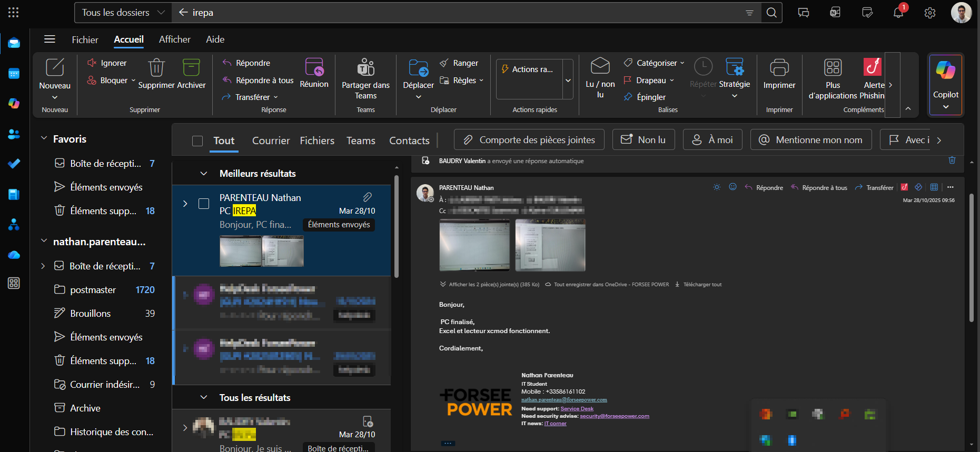The image size is (980, 452).
Task: Mark message as Lu / non lu
Action: (600, 68)
